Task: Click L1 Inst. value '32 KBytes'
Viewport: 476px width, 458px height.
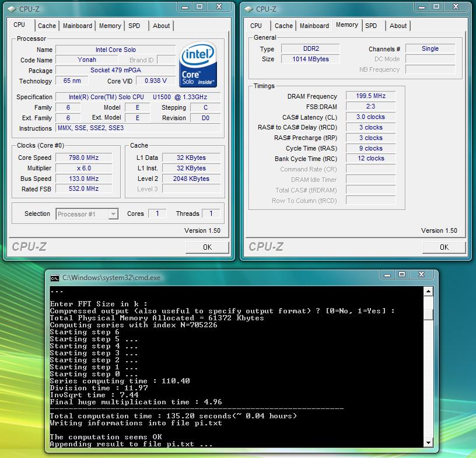Action: 191,168
